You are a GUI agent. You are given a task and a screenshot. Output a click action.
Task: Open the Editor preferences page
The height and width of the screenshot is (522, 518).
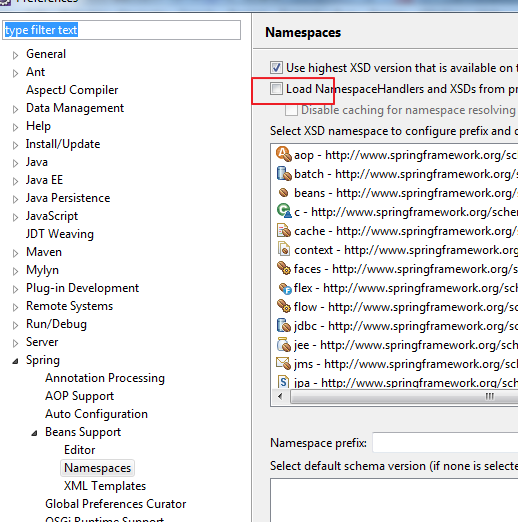(80, 450)
